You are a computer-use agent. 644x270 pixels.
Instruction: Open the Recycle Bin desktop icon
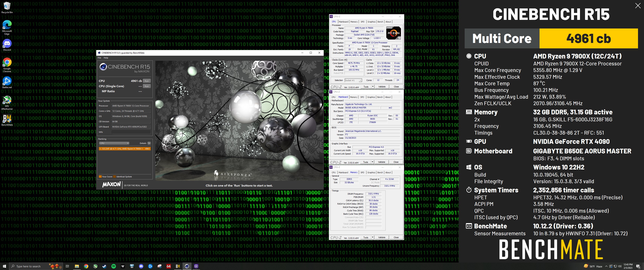(7, 7)
